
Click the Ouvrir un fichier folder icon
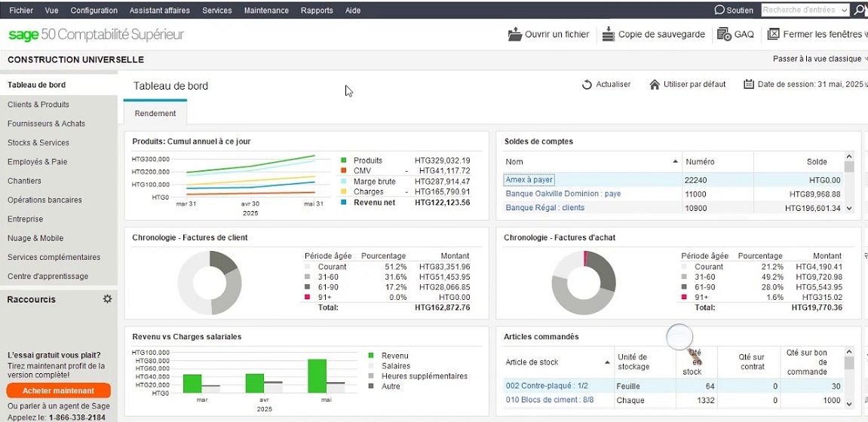(515, 34)
